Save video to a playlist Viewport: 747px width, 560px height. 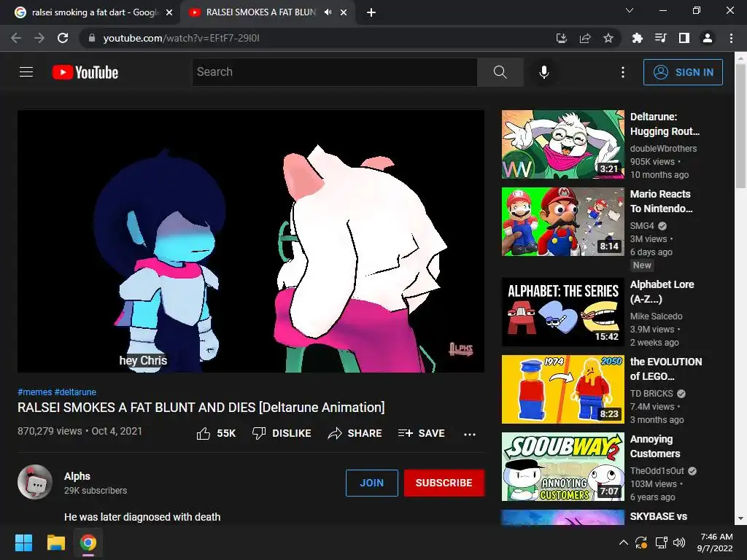[x=421, y=433]
